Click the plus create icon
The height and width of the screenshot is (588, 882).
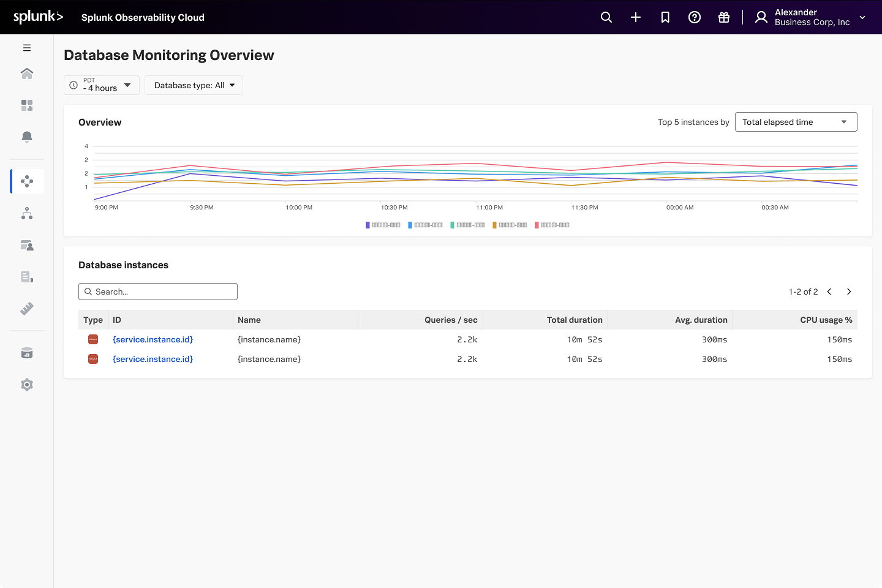(x=636, y=17)
